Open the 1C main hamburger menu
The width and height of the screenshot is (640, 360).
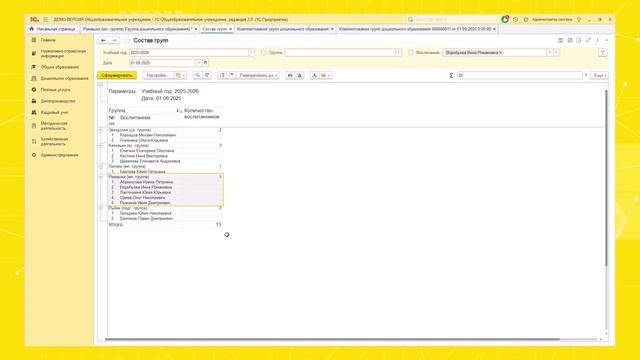pos(46,20)
